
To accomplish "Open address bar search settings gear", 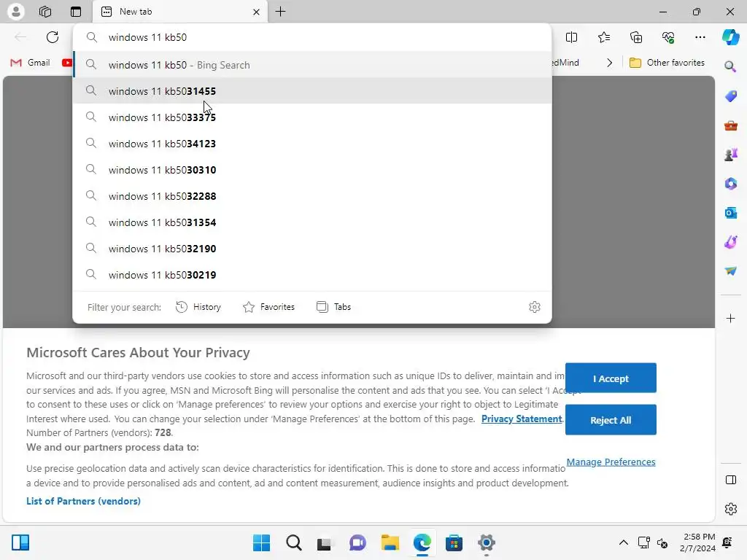I will point(535,307).
